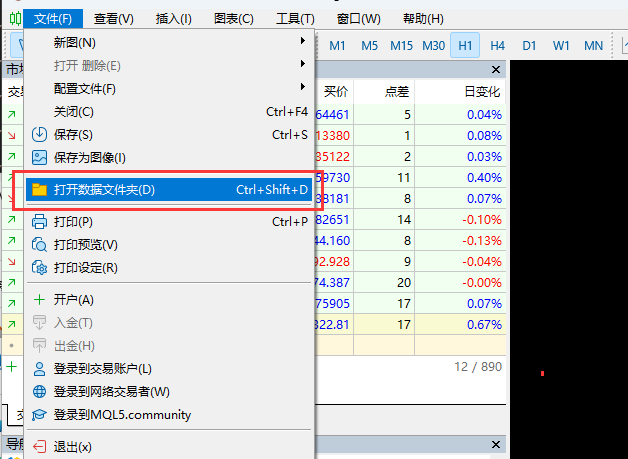Click the Print Setup gear icon

pos(40,268)
